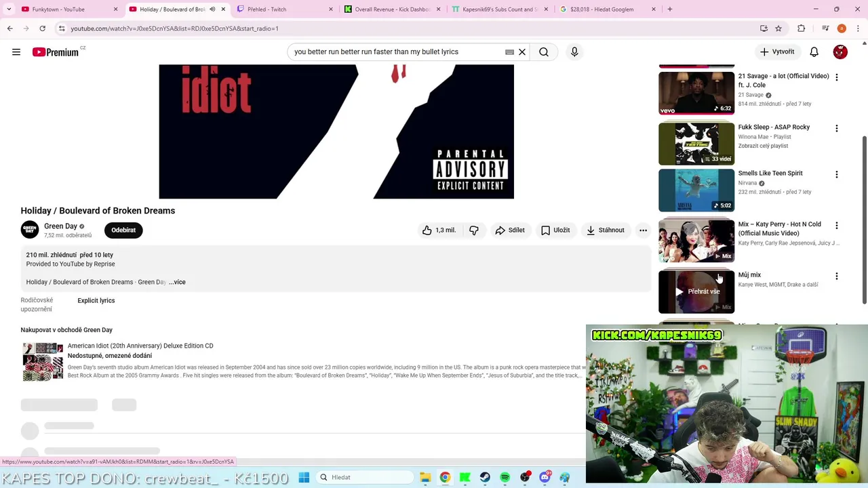Viewport: 868px width, 488px height.
Task: Open options for 21 Savage video
Action: [836, 77]
